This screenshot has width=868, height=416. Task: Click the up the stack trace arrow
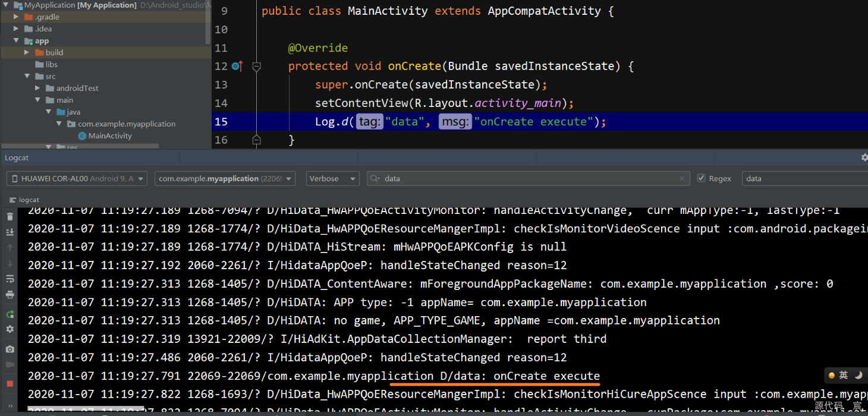[x=10, y=248]
